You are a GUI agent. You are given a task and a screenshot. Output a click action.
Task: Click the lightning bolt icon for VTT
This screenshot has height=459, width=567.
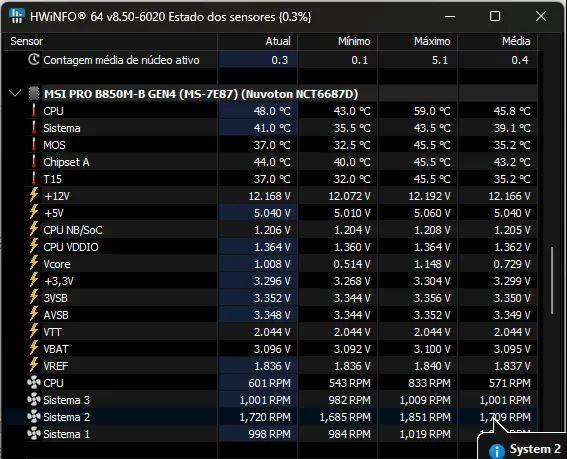click(34, 331)
